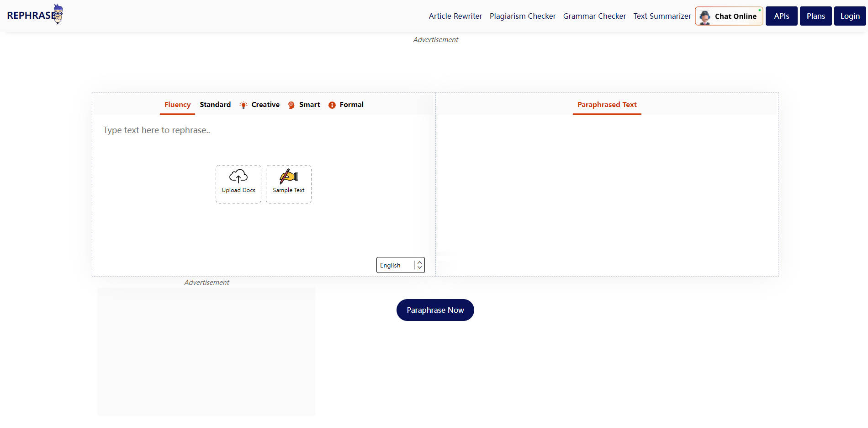Image resolution: width=868 pixels, height=428 pixels.
Task: Open chat via the support agent avatar
Action: [x=705, y=16]
